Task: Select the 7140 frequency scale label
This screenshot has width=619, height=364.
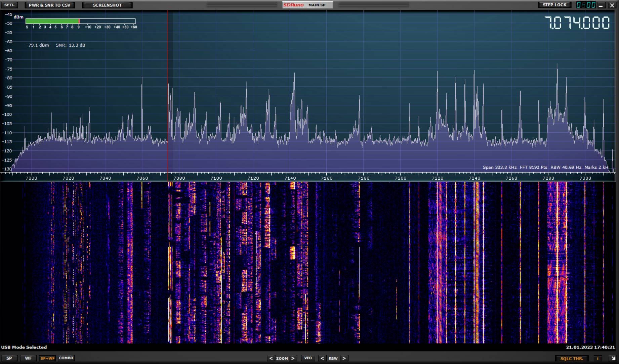Action: (x=290, y=178)
